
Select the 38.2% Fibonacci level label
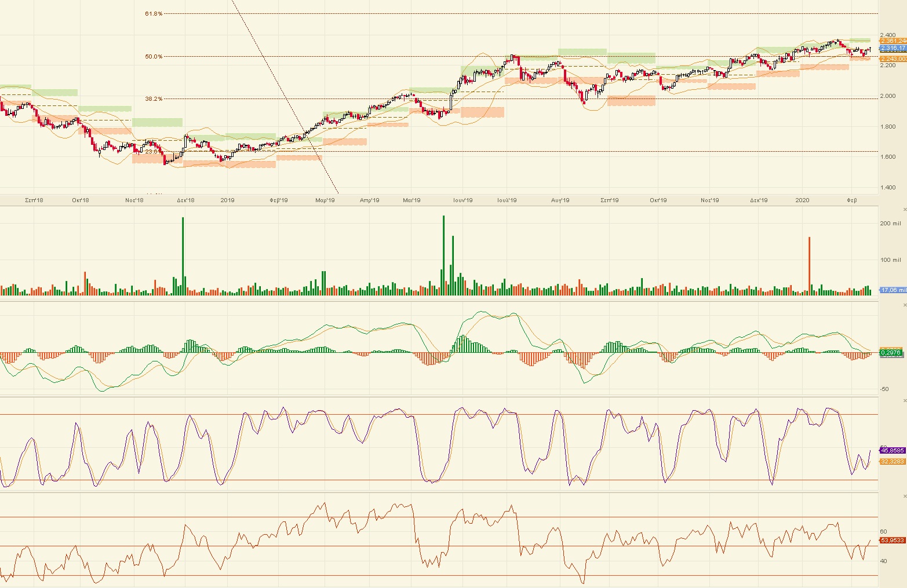coord(154,99)
